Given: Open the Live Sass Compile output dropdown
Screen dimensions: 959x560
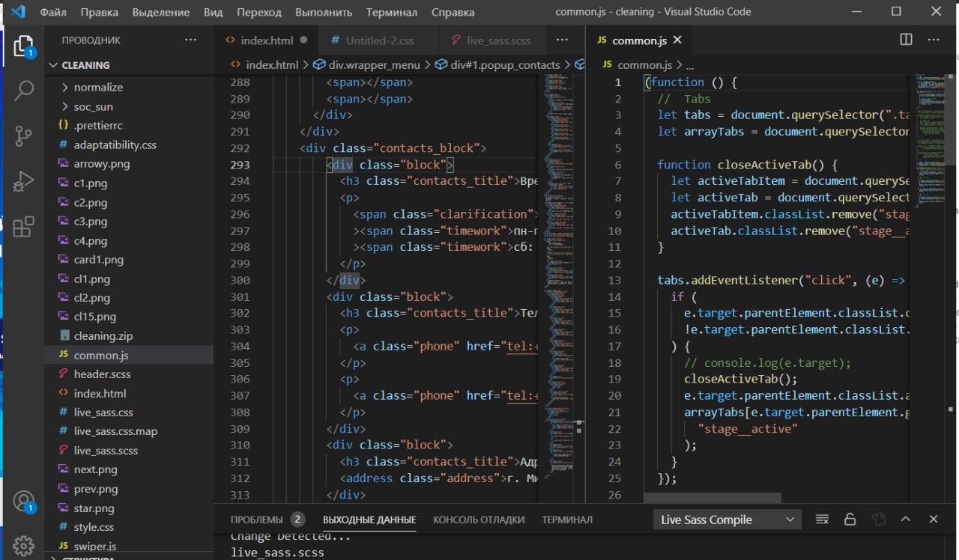Looking at the screenshot, I should click(727, 520).
